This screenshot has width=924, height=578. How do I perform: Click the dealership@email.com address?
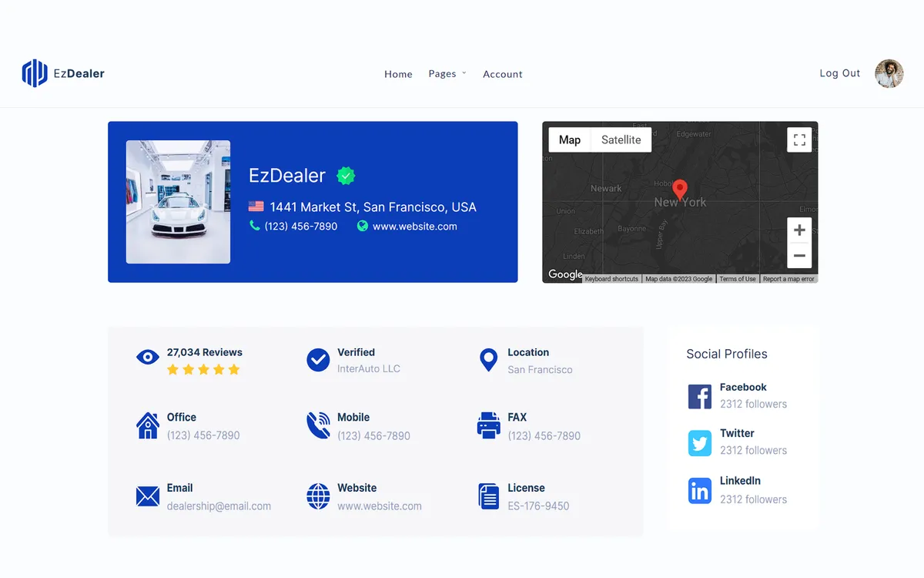219,506
